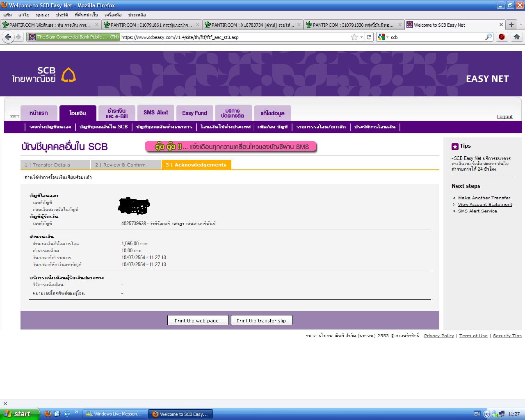
Task: Open the ชำระเงิน และ e-Bill tab
Action: coord(116,113)
